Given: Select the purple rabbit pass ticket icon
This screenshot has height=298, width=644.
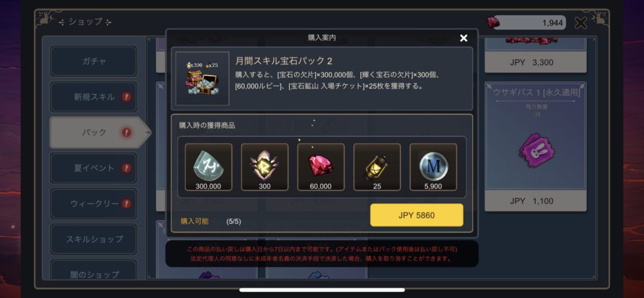Looking at the screenshot, I should [535, 149].
